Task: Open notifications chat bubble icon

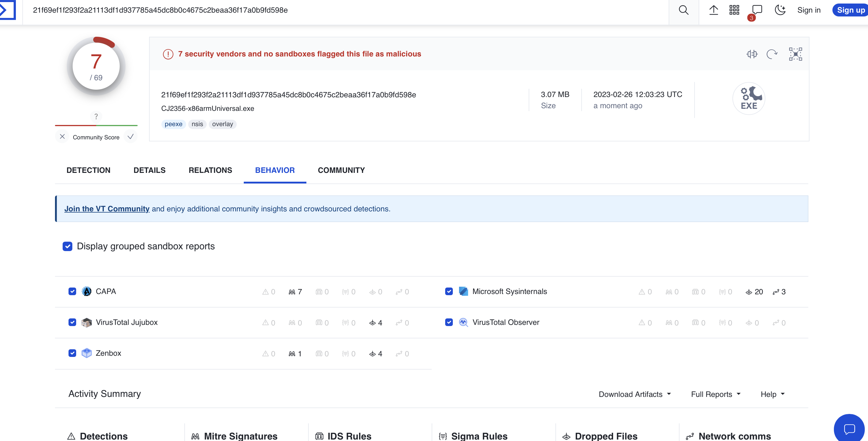Action: 757,10
